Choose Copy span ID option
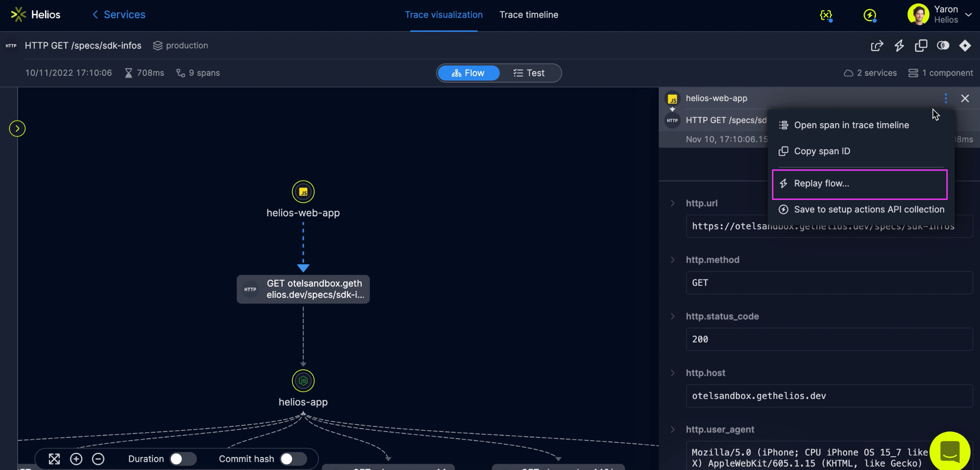Screen dimensions: 980x470 tap(822, 151)
